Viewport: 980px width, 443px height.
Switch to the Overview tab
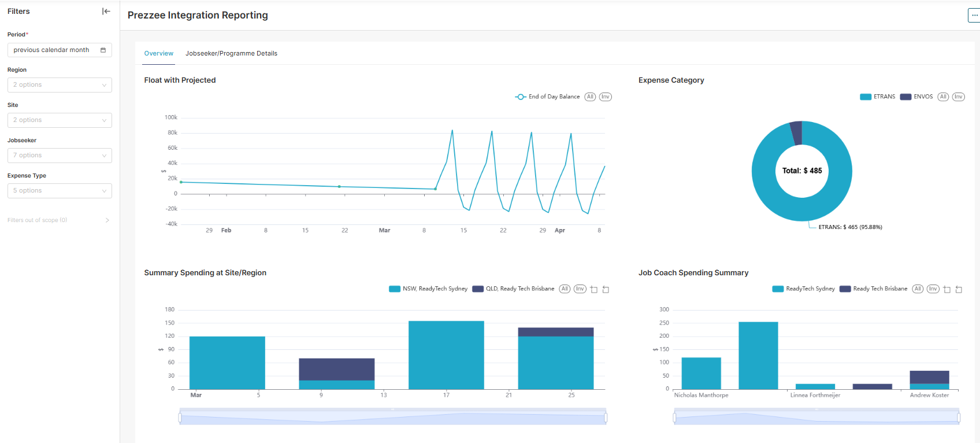tap(159, 53)
